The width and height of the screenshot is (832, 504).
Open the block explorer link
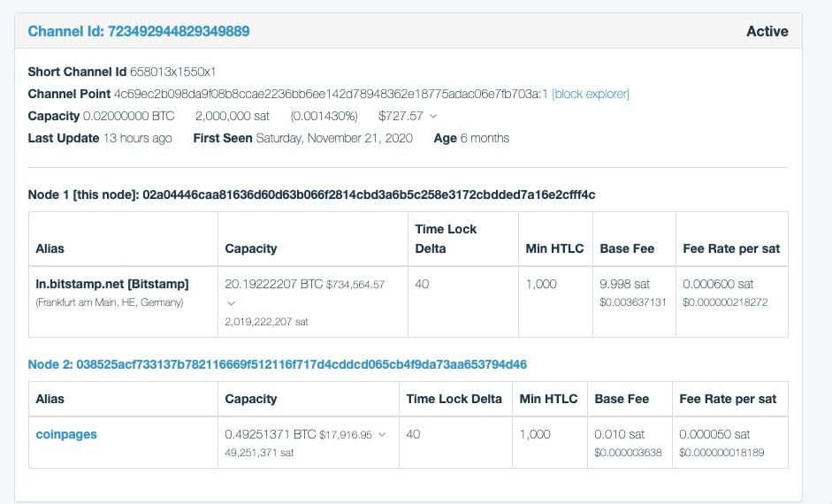click(591, 94)
